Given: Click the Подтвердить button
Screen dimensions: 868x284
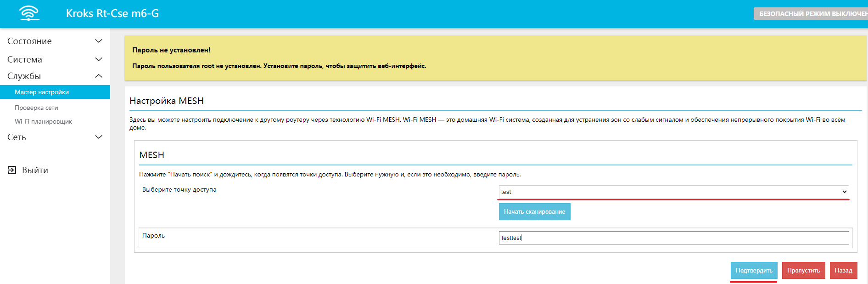Looking at the screenshot, I should 754,270.
